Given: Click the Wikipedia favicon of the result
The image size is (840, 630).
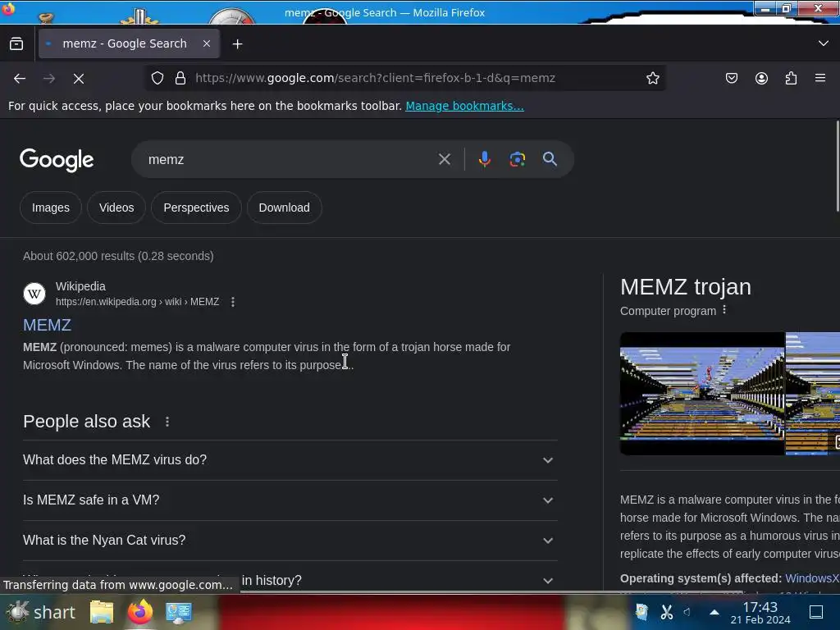Looking at the screenshot, I should tap(34, 294).
